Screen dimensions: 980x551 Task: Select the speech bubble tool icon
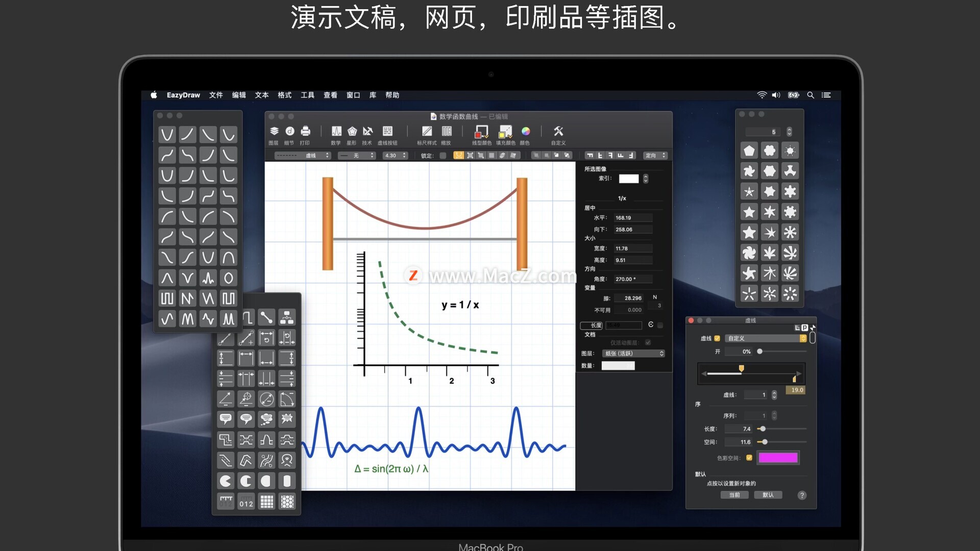click(x=226, y=419)
